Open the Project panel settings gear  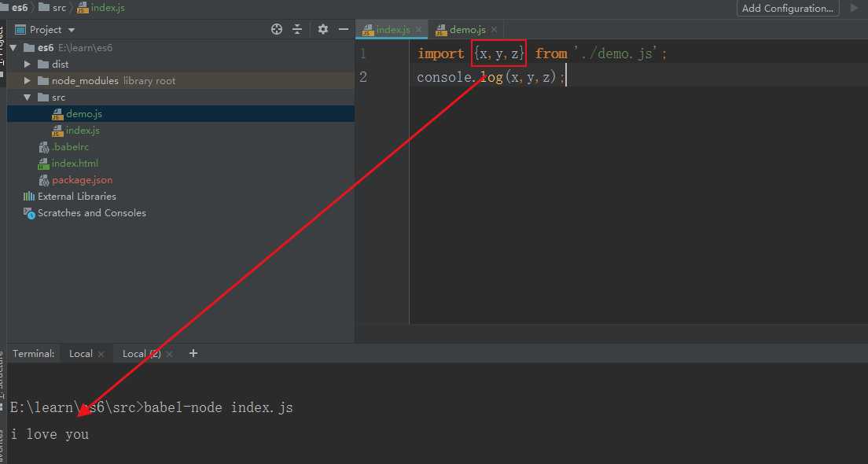click(x=322, y=29)
